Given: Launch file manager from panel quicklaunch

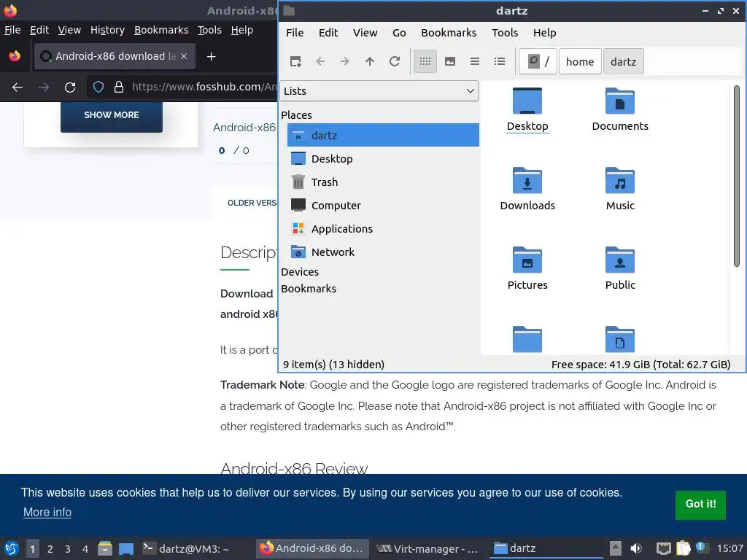Looking at the screenshot, I should tap(105, 548).
